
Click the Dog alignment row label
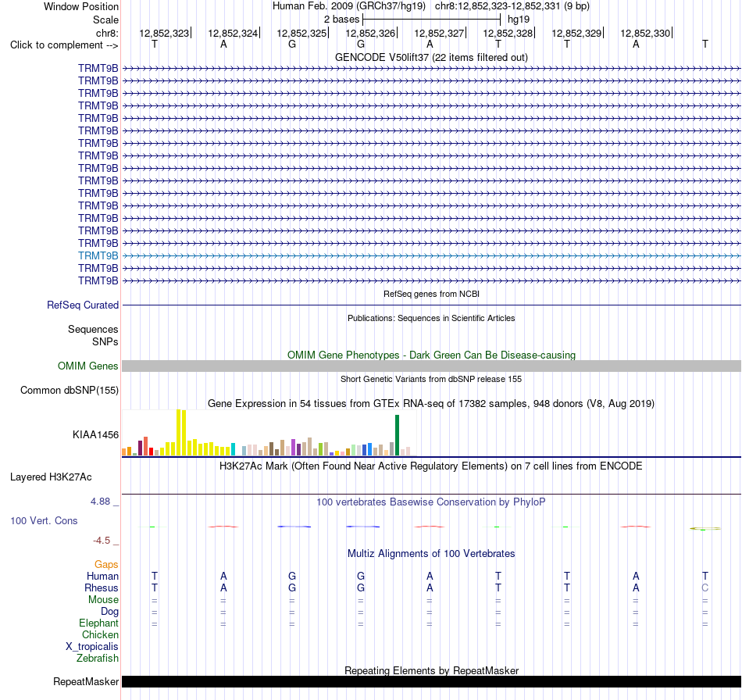point(109,612)
